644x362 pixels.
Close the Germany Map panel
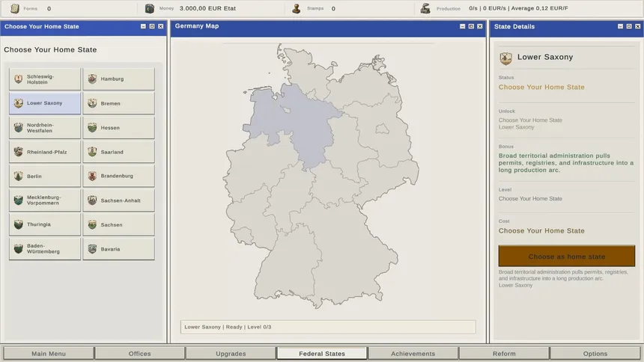click(480, 26)
